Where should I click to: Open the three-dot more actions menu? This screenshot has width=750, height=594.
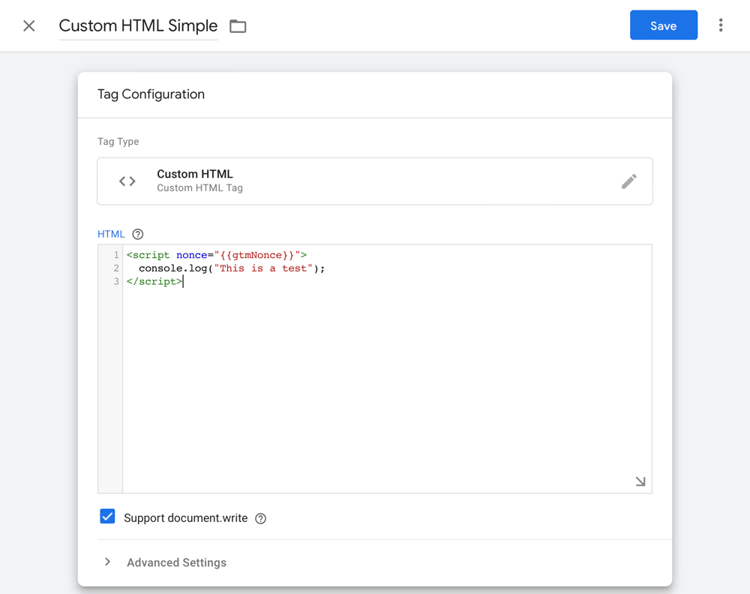tap(720, 26)
